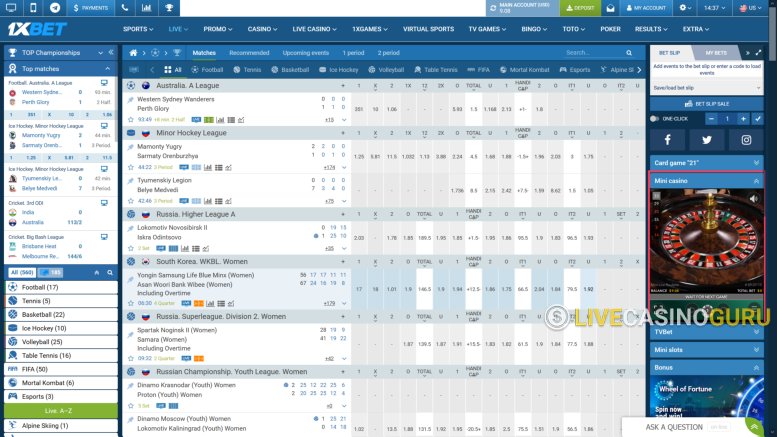This screenshot has width=777, height=437.
Task: Click the home icon in breadcrumb
Action: (133, 53)
